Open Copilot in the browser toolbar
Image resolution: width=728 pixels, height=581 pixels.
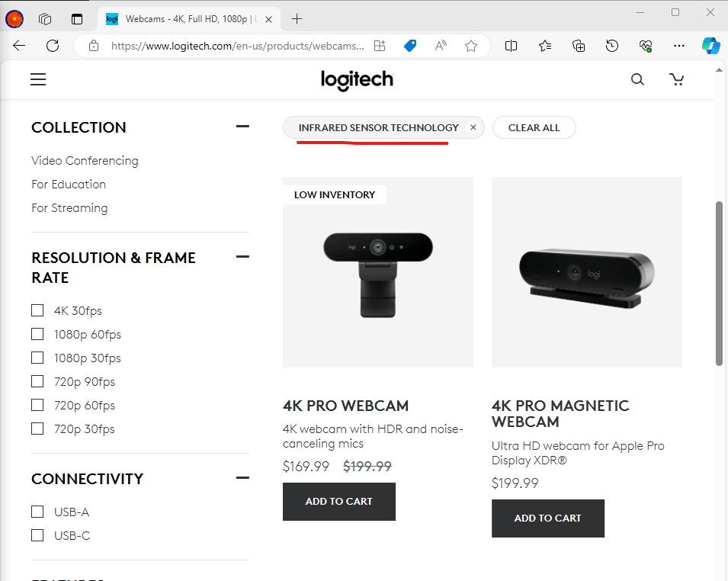point(710,46)
